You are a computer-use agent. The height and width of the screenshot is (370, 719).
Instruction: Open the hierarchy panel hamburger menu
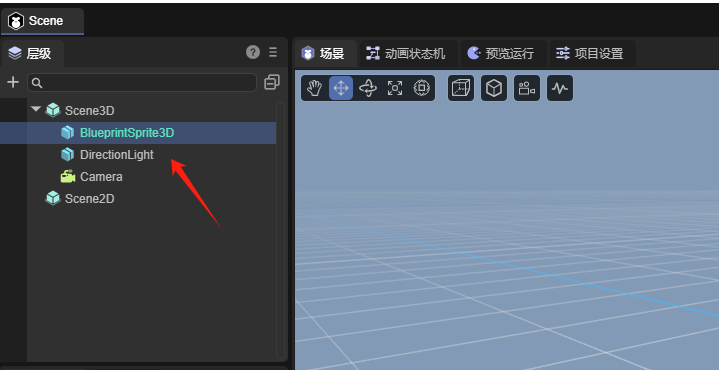273,52
